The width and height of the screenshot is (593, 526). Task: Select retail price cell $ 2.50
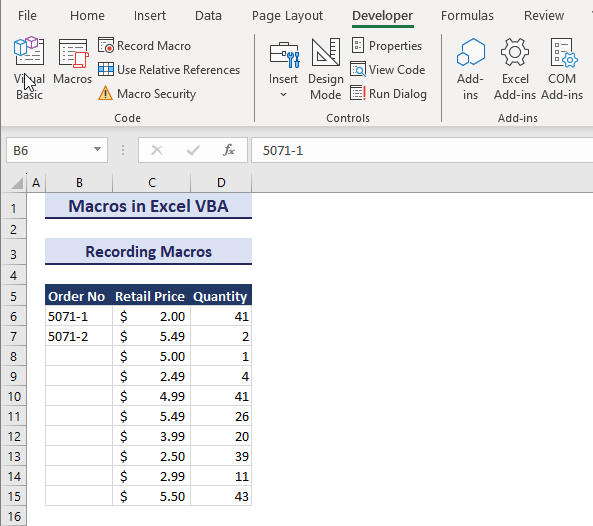tap(151, 456)
